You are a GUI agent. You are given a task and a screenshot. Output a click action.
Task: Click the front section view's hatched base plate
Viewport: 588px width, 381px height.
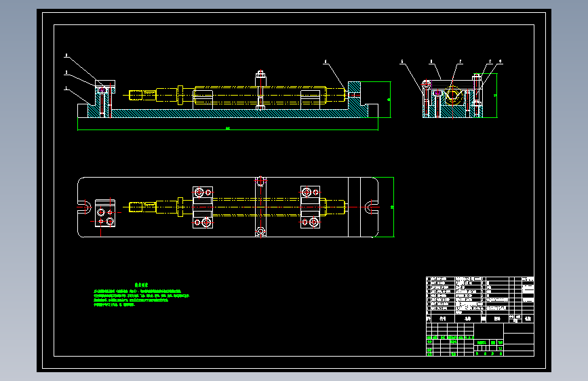pos(229,114)
